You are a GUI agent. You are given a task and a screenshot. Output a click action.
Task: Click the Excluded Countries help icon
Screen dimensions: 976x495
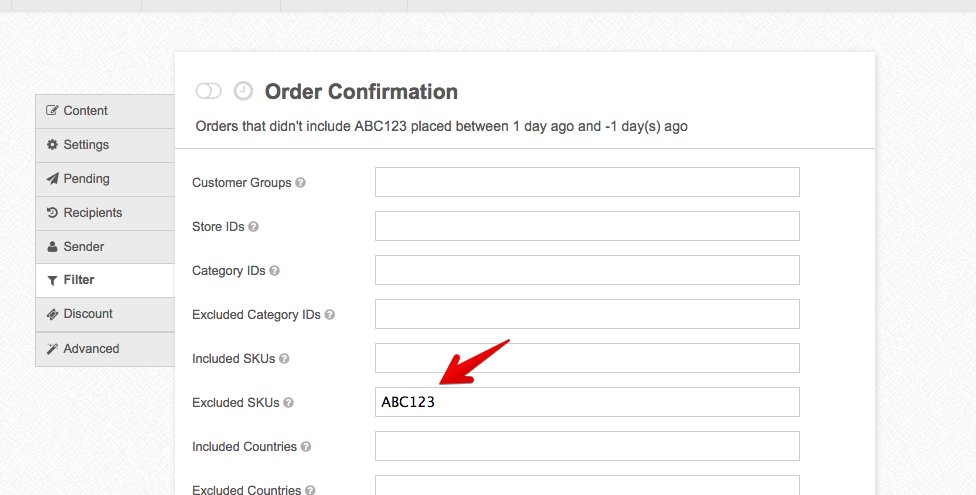310,490
